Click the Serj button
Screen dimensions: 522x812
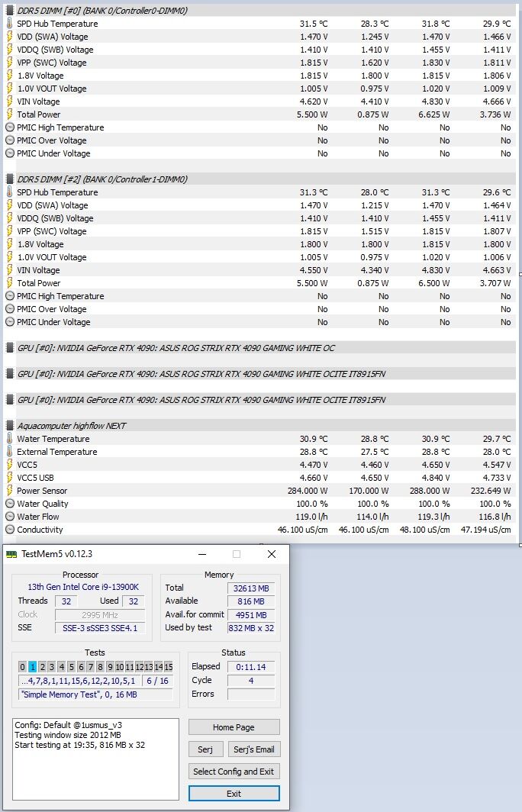click(x=205, y=749)
